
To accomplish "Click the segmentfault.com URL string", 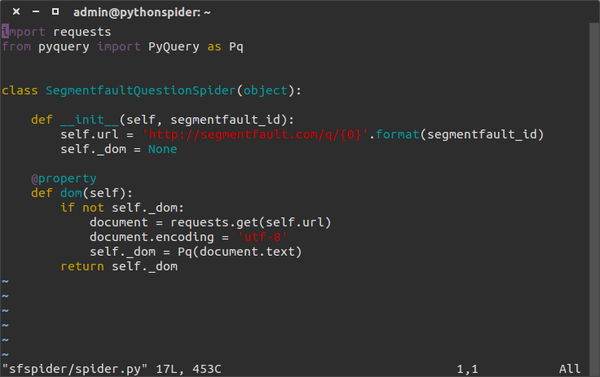I will point(254,134).
